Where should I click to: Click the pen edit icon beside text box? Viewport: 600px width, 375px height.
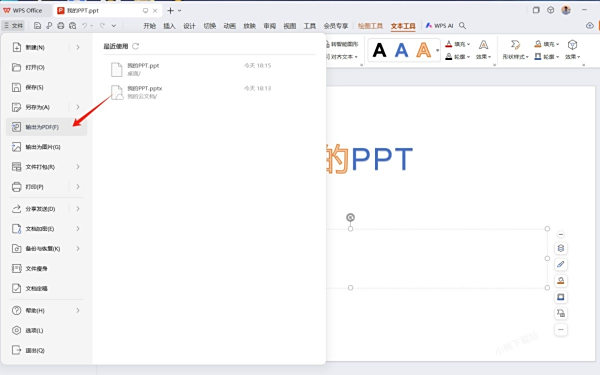tap(561, 264)
